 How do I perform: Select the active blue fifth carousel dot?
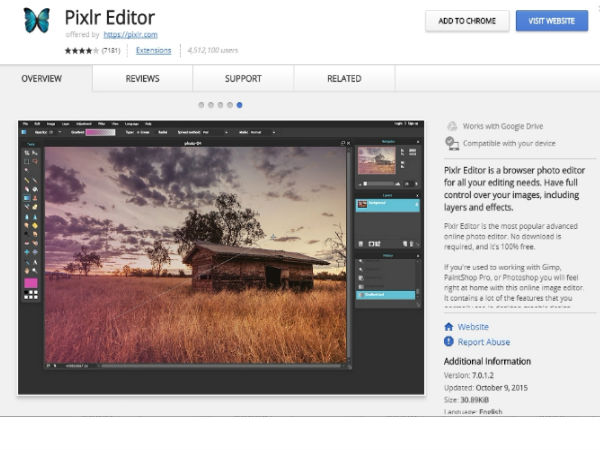pos(240,105)
